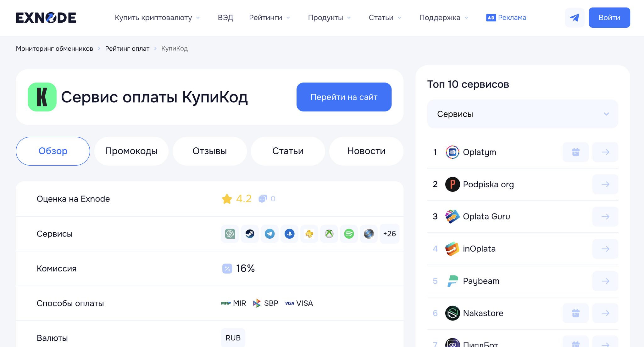Open the Поддержка dropdown menu

point(443,18)
